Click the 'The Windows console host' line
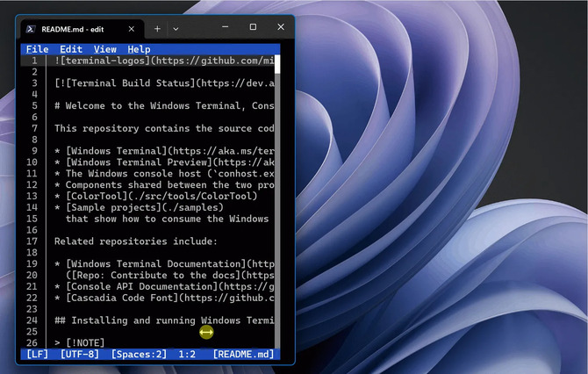 (164, 173)
